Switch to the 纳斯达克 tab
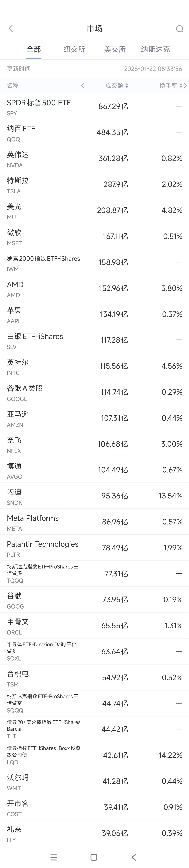 point(155,49)
